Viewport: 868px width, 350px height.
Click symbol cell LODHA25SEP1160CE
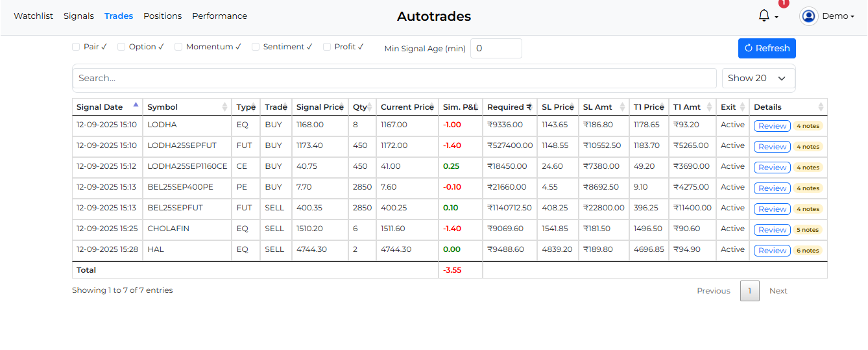tap(187, 166)
